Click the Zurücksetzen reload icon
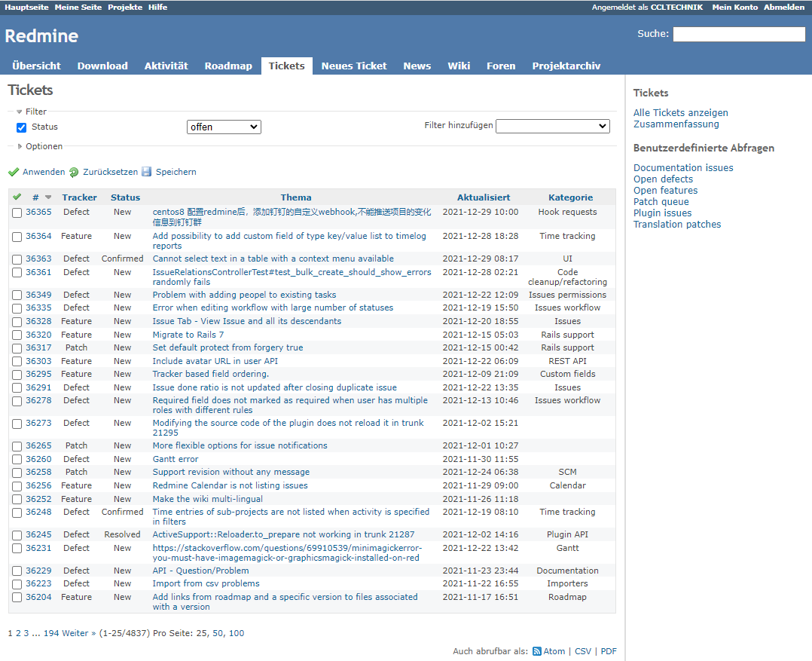 pos(74,173)
